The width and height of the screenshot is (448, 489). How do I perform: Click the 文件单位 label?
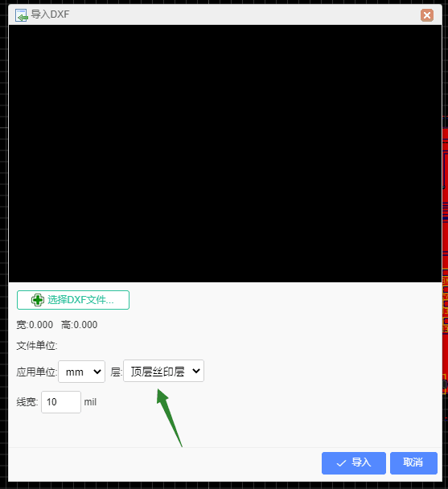[37, 346]
